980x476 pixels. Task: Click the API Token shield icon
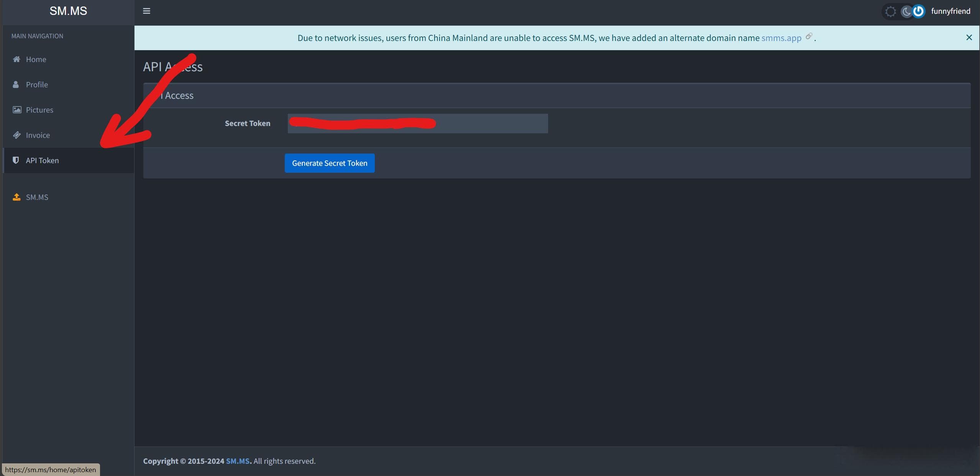tap(16, 160)
